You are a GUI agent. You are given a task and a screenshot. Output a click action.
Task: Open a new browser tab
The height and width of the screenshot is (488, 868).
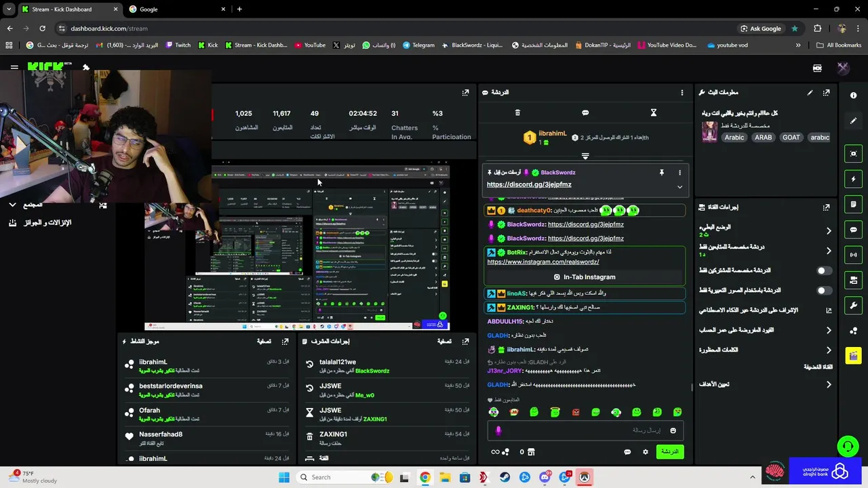(x=239, y=9)
